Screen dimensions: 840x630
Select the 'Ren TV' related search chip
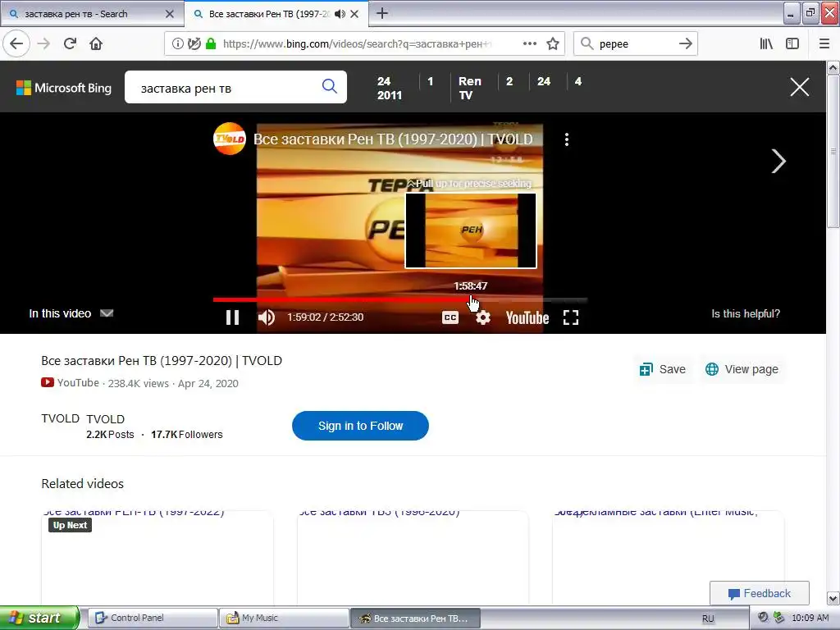coord(469,89)
